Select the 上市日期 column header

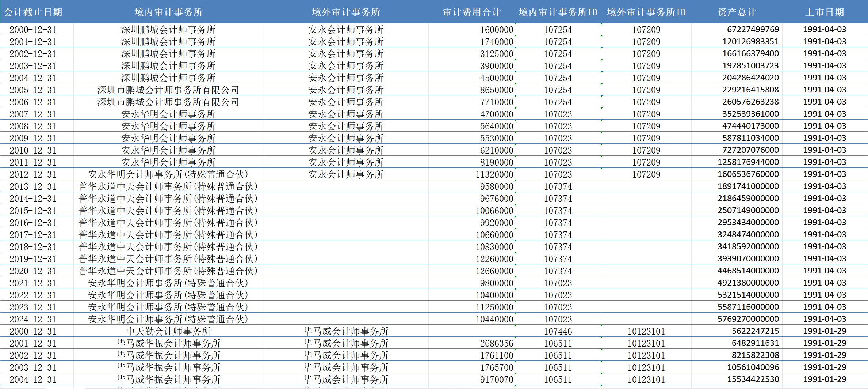pyautogui.click(x=825, y=12)
